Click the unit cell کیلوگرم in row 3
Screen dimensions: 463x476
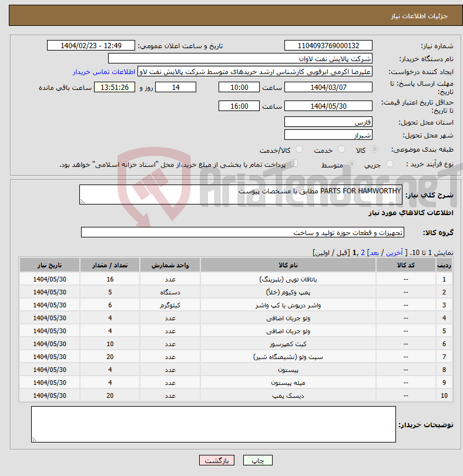(170, 305)
